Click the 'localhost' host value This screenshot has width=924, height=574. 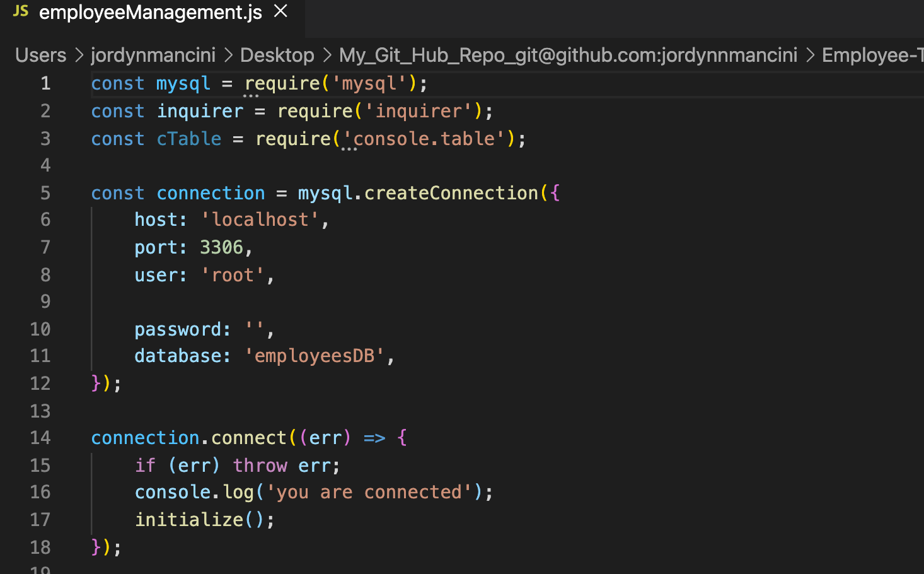[260, 220]
